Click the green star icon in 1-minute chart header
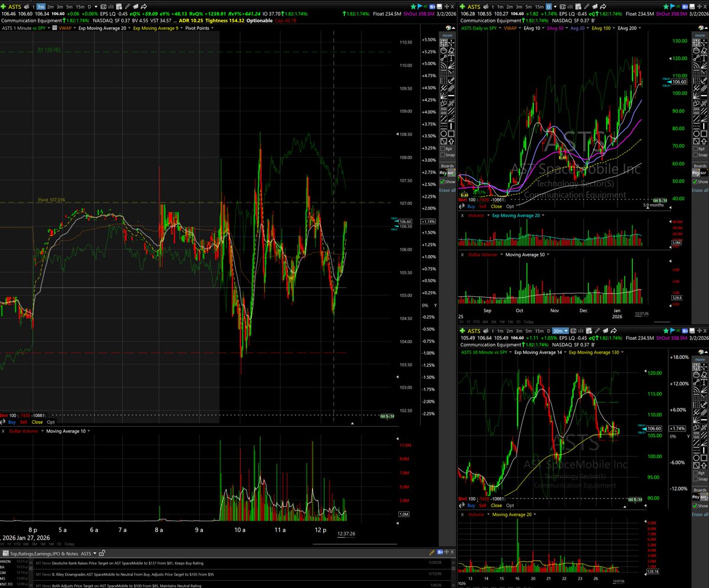 (x=413, y=6)
